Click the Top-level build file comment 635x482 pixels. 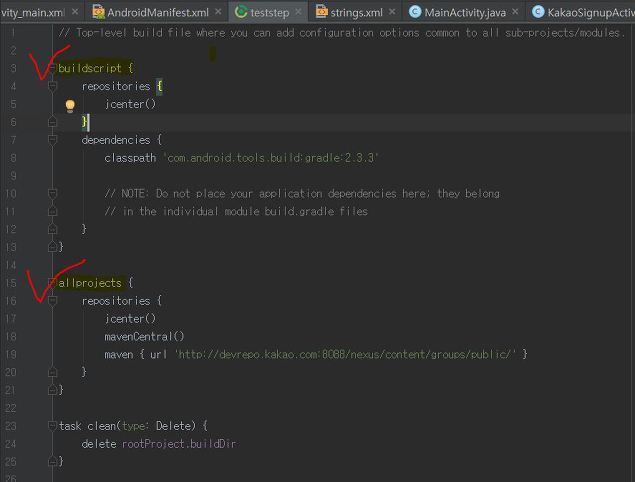click(x=341, y=32)
